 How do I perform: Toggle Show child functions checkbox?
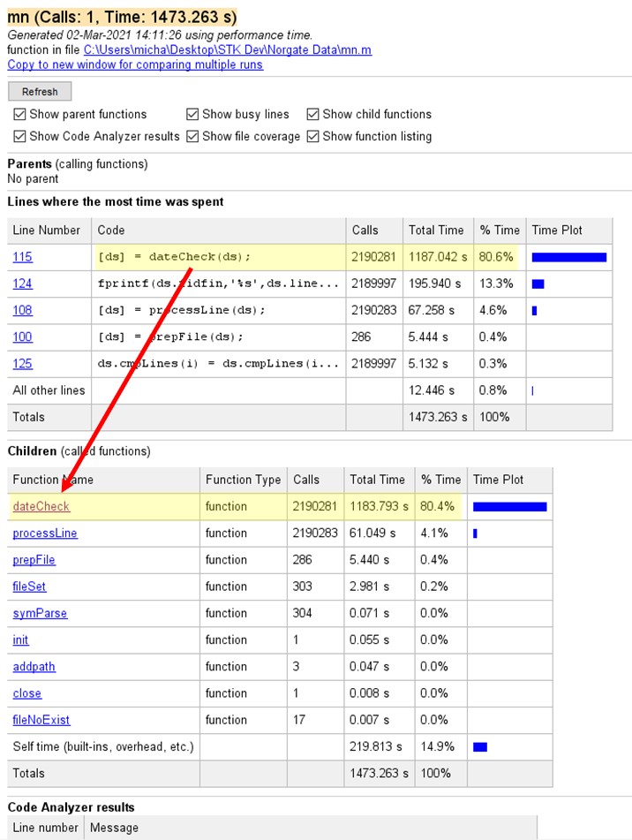[x=312, y=115]
